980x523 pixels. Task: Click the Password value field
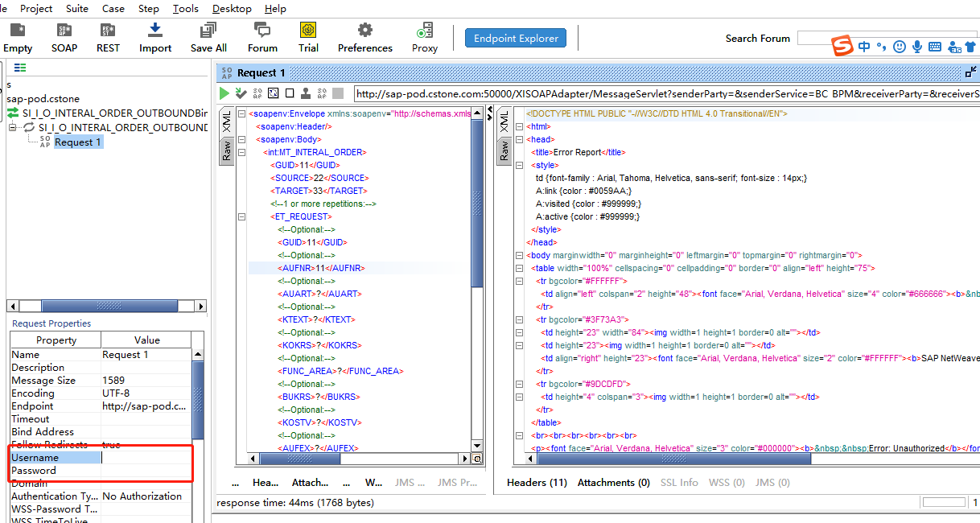(146, 470)
